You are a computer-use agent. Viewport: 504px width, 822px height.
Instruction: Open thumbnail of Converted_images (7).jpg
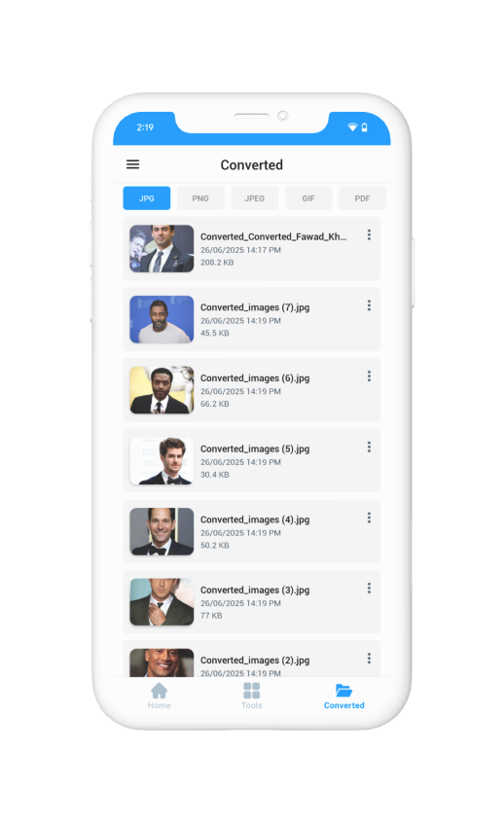tap(162, 319)
